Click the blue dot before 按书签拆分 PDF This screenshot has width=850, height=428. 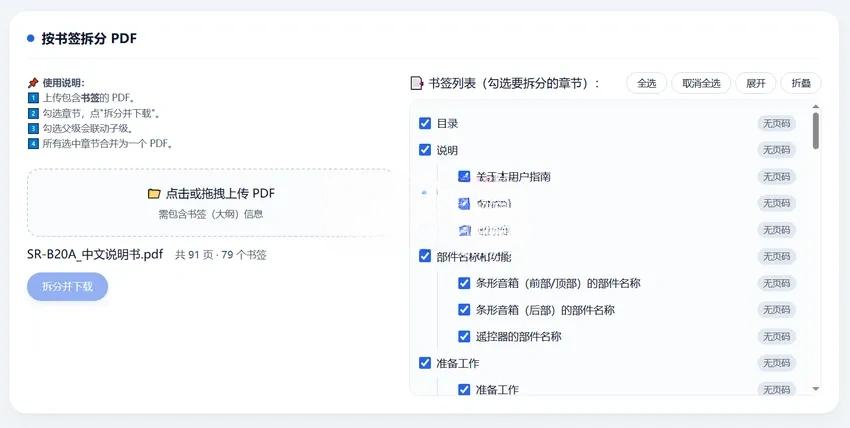coord(30,38)
